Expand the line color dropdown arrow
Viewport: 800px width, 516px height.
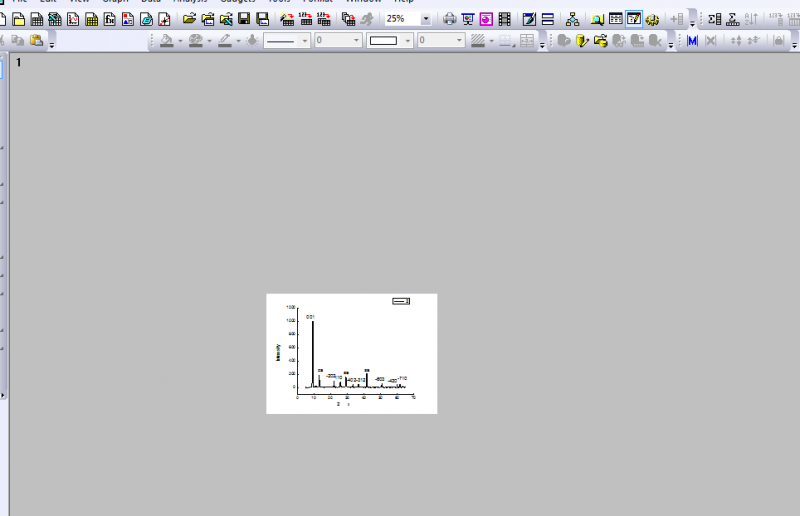[238, 41]
